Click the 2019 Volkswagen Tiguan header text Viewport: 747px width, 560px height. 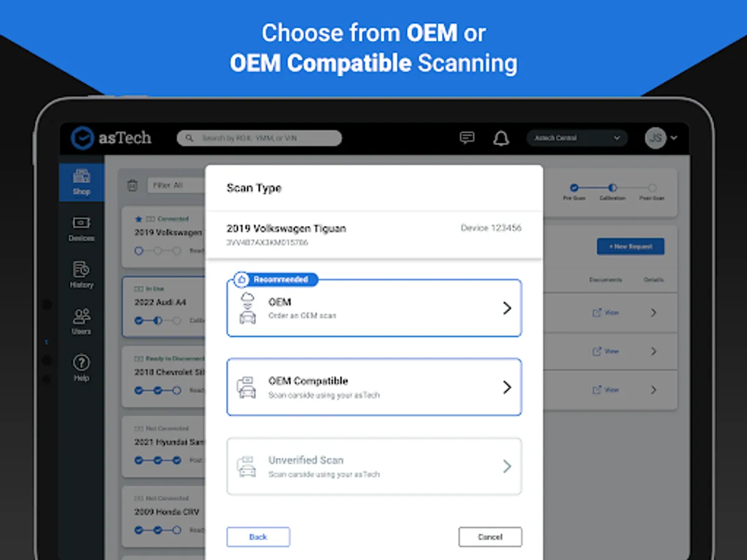coord(286,228)
